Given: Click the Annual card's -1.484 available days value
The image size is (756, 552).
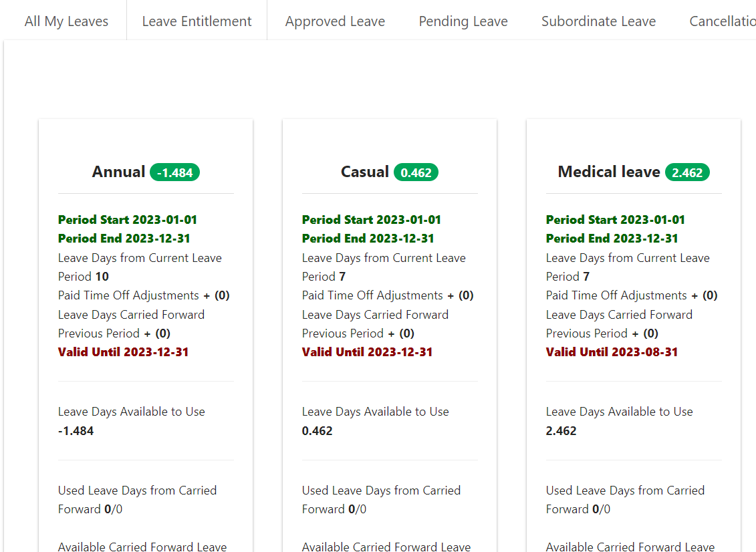Looking at the screenshot, I should (76, 431).
